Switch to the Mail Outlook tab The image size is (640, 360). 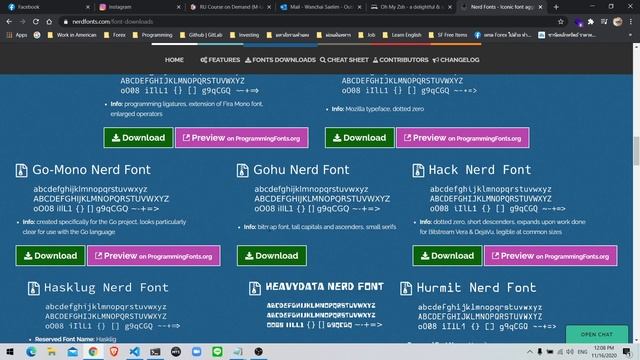(x=321, y=7)
